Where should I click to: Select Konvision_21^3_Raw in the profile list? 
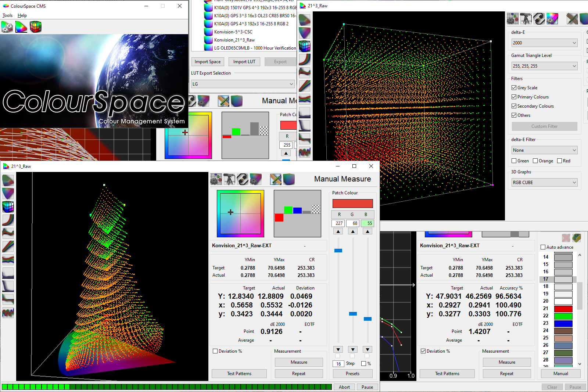click(234, 40)
